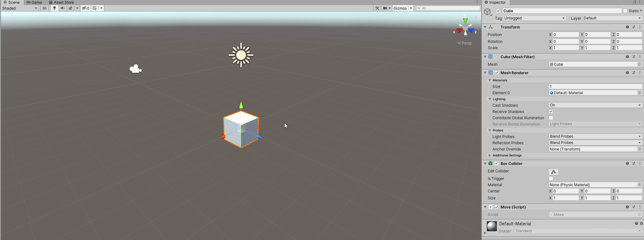644x240 pixels.
Task: Collapse the Materials foldout
Action: [x=490, y=80]
